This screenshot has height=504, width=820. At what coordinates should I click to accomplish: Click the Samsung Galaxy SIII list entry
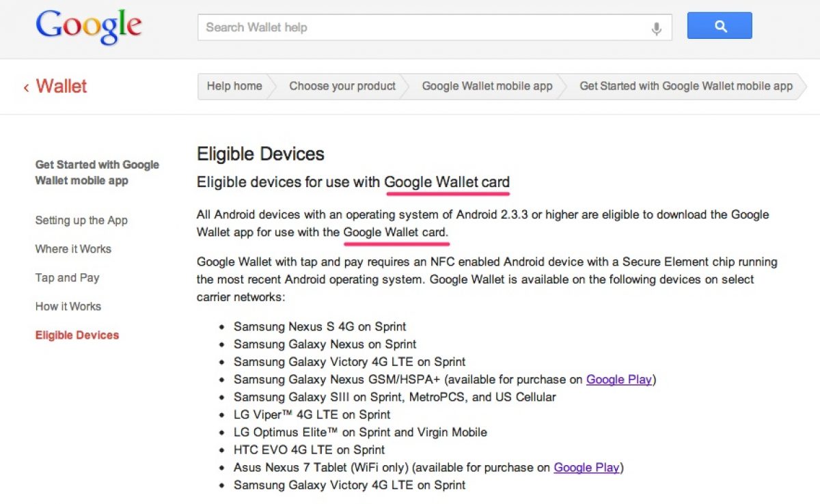394,397
